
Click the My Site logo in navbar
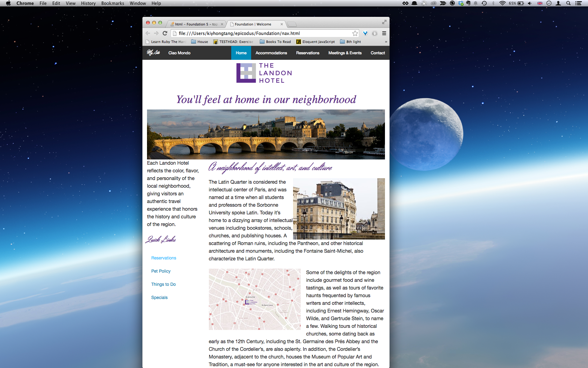(x=153, y=53)
